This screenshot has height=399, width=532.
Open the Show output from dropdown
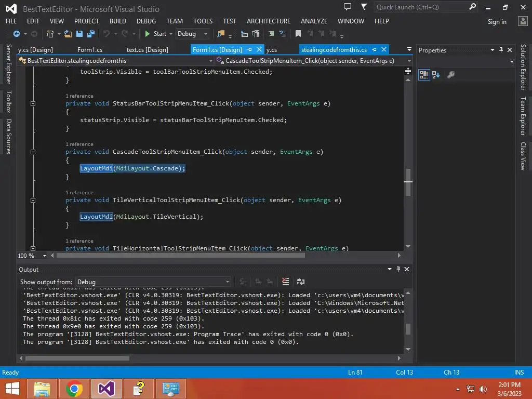[153, 282]
